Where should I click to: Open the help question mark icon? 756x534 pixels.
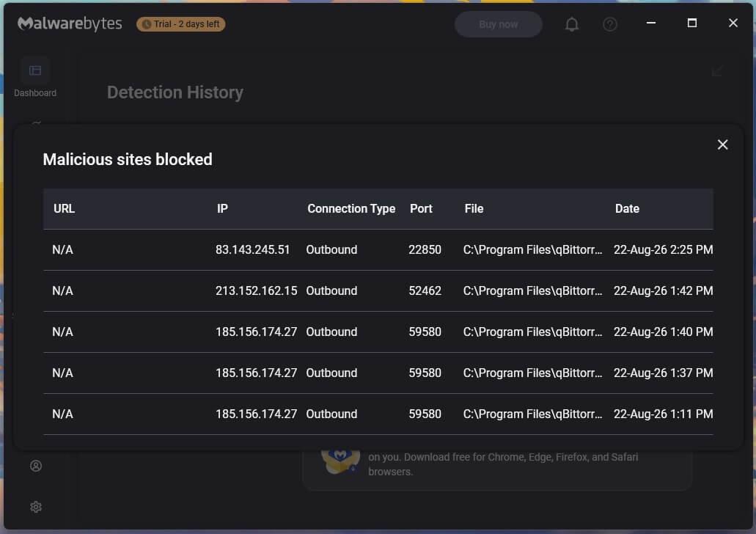click(x=610, y=24)
